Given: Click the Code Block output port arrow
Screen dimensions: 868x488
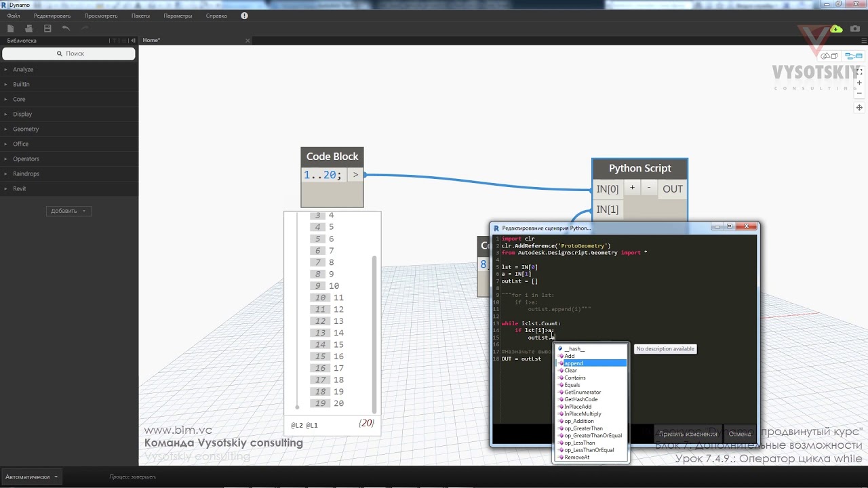Looking at the screenshot, I should (355, 175).
